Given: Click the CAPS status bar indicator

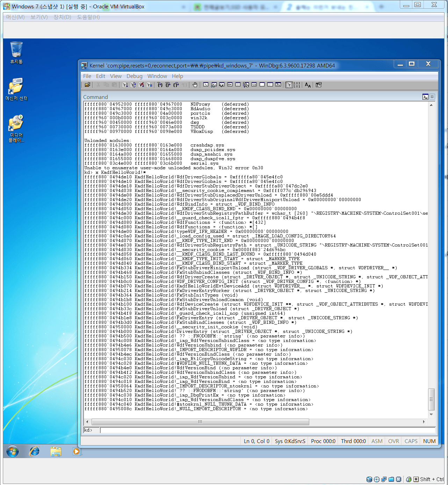Looking at the screenshot, I should 411,441.
